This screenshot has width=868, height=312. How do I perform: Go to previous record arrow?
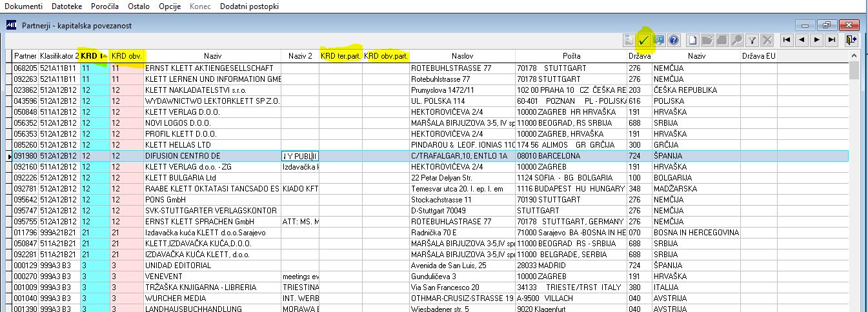point(802,40)
